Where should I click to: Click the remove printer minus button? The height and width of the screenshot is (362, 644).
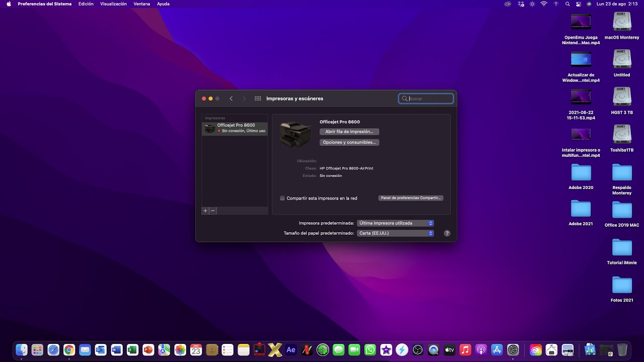(213, 211)
